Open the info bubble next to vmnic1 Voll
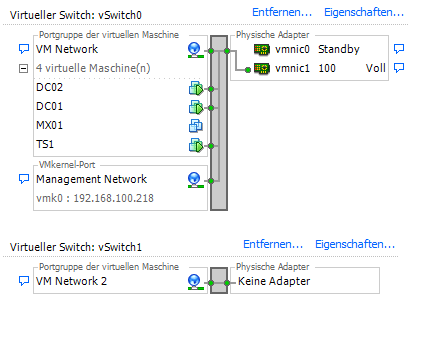The height and width of the screenshot is (364, 439). coord(399,68)
